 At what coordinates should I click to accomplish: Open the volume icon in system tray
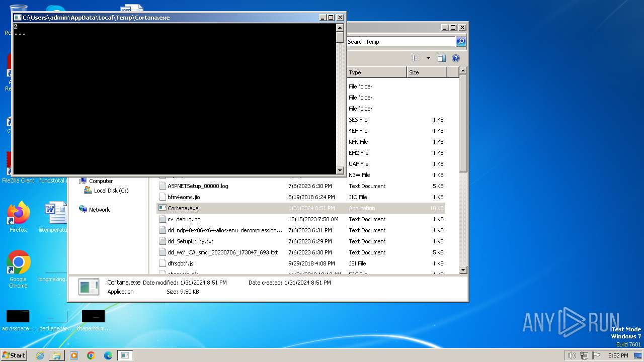coord(572,355)
